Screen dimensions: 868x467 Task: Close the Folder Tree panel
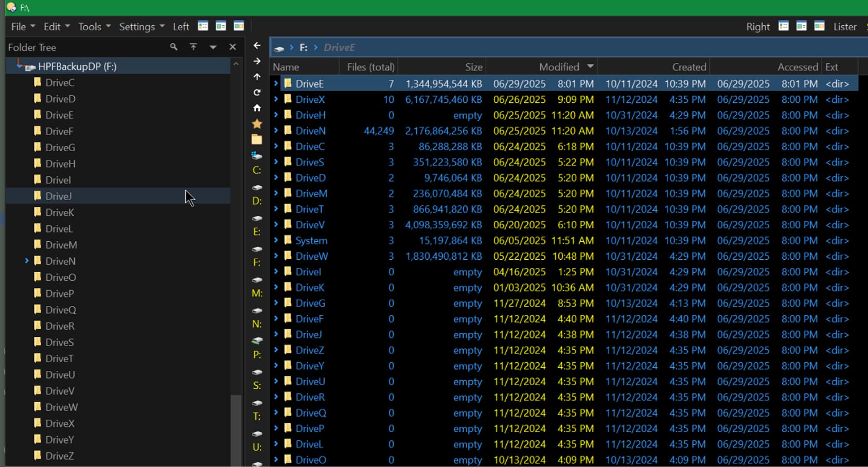[233, 47]
